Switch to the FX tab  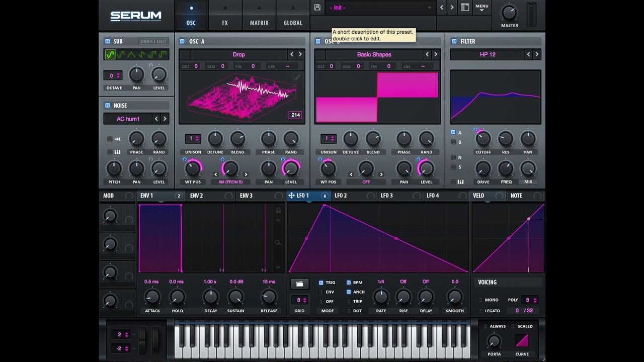coord(225,15)
